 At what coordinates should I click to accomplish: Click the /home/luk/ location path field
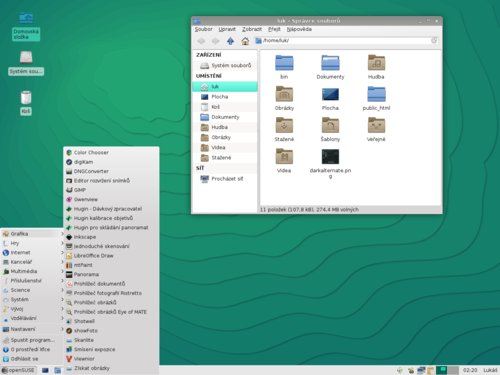[346, 40]
